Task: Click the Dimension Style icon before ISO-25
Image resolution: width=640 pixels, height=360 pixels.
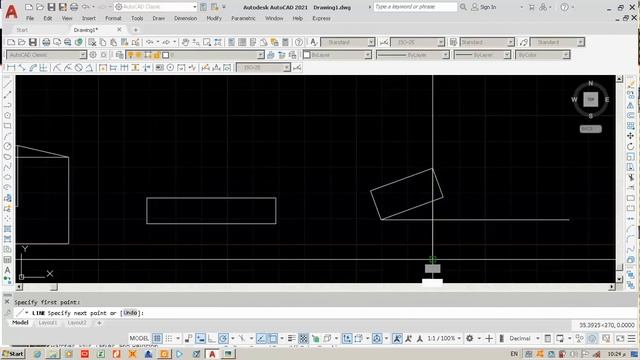Action: 384,42
